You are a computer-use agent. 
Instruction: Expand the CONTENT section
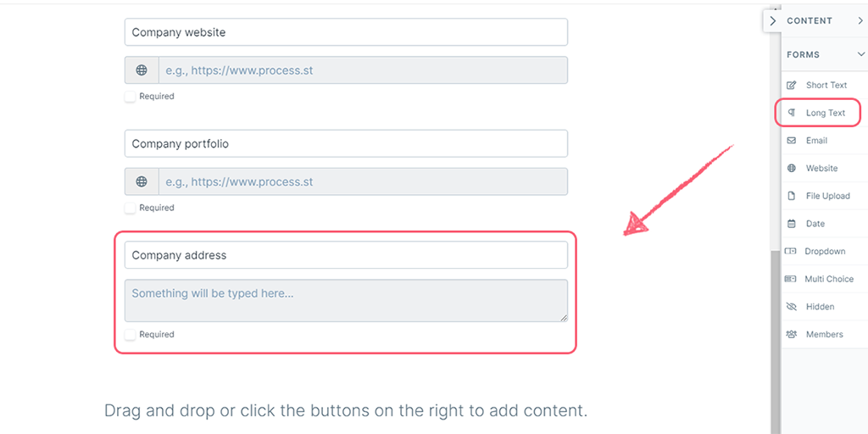(x=824, y=21)
